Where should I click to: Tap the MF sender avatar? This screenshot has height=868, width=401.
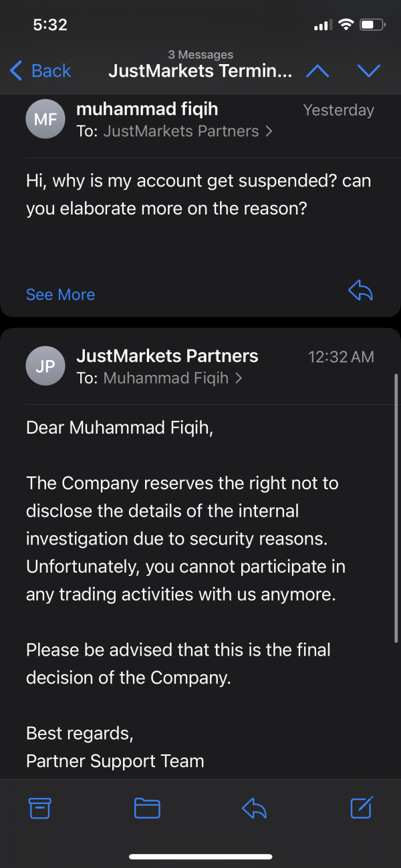tap(45, 120)
